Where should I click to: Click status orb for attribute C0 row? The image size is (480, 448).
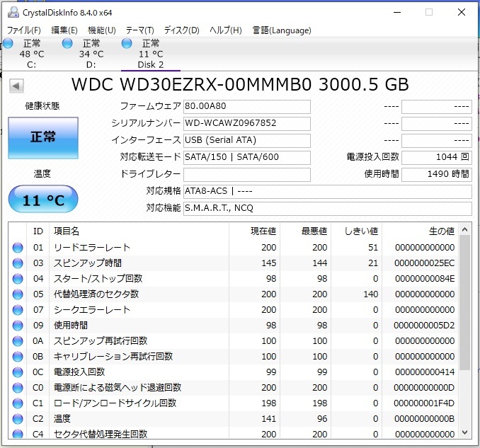[x=18, y=388]
